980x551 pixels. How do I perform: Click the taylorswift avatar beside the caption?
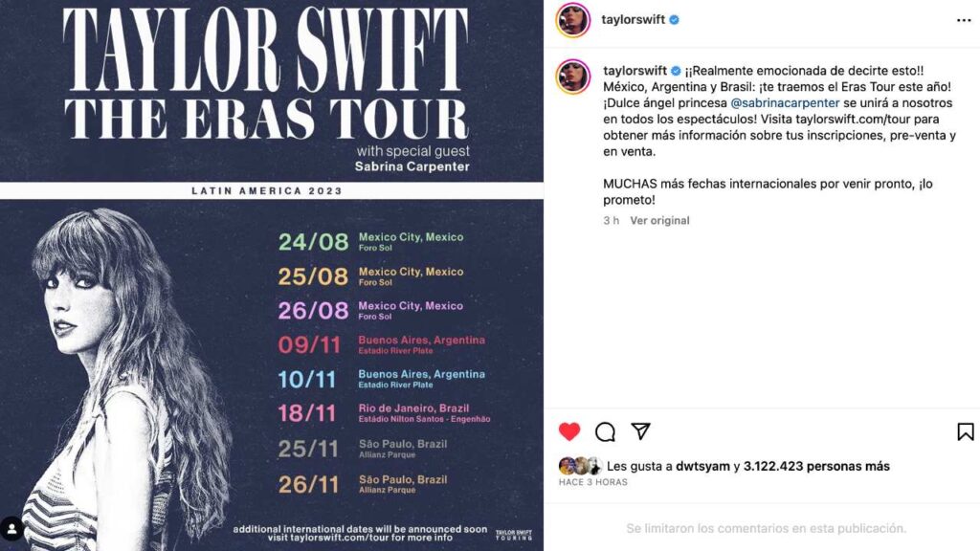[573, 77]
